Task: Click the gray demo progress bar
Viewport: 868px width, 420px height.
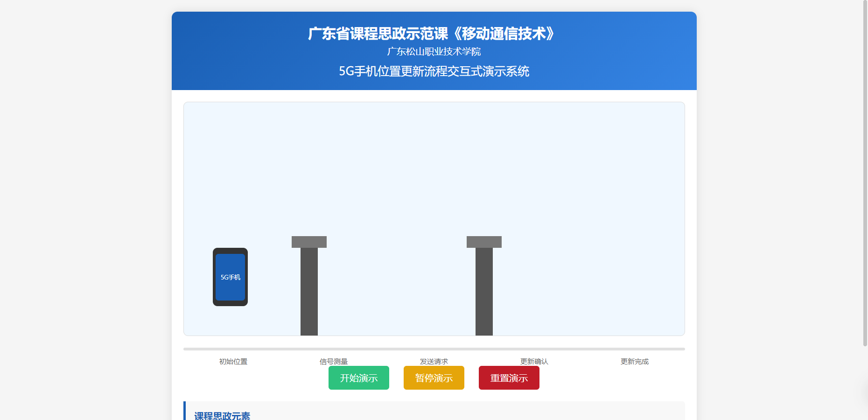Action: (434, 349)
